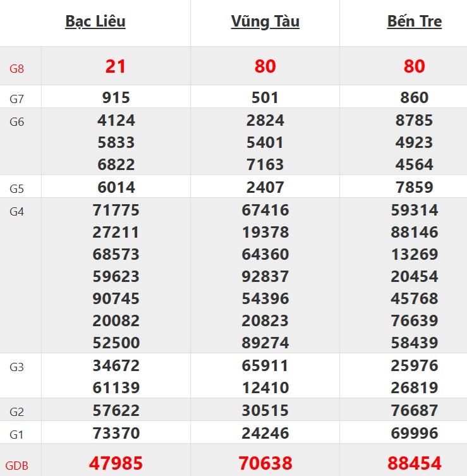Select Bến Tre G3 number 26819

(414, 388)
